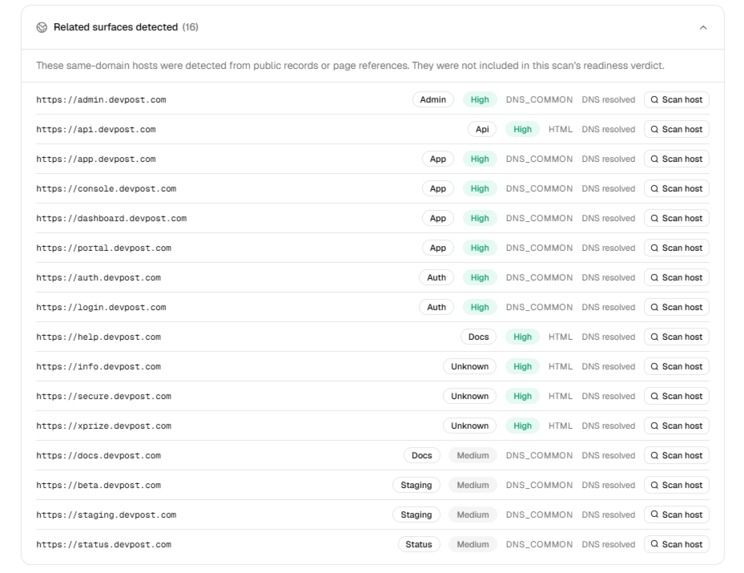The image size is (744, 573).
Task: Scan host for help.devpost.com
Action: (x=676, y=337)
